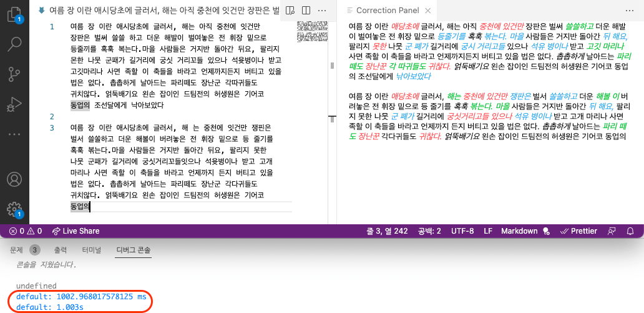Click the editor minimap

click(x=312, y=33)
